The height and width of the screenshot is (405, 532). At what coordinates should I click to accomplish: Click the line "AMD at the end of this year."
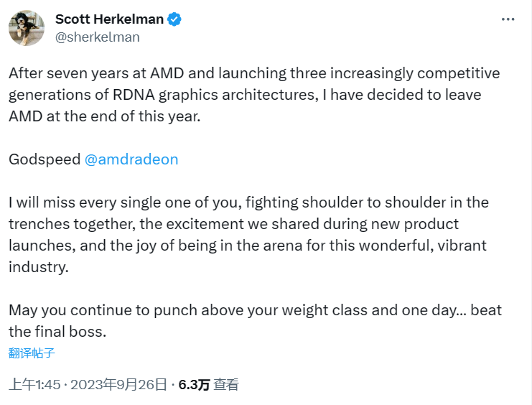click(104, 116)
